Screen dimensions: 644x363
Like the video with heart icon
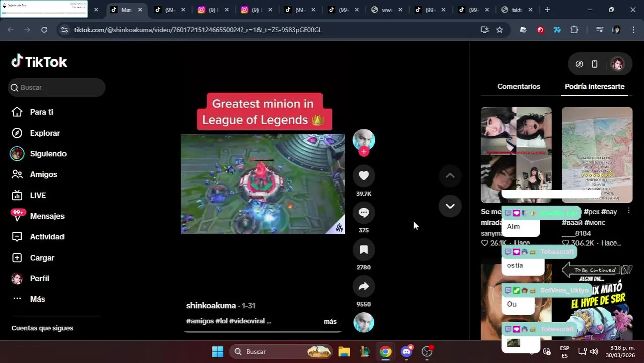[364, 175]
